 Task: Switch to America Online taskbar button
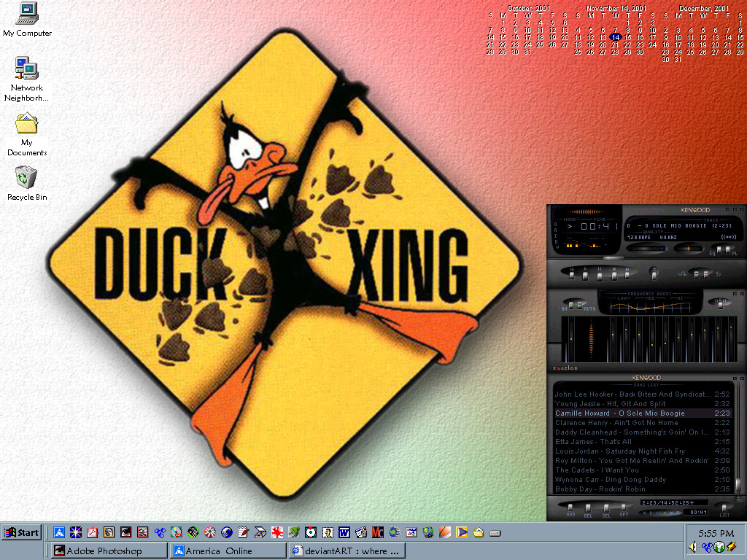click(228, 551)
